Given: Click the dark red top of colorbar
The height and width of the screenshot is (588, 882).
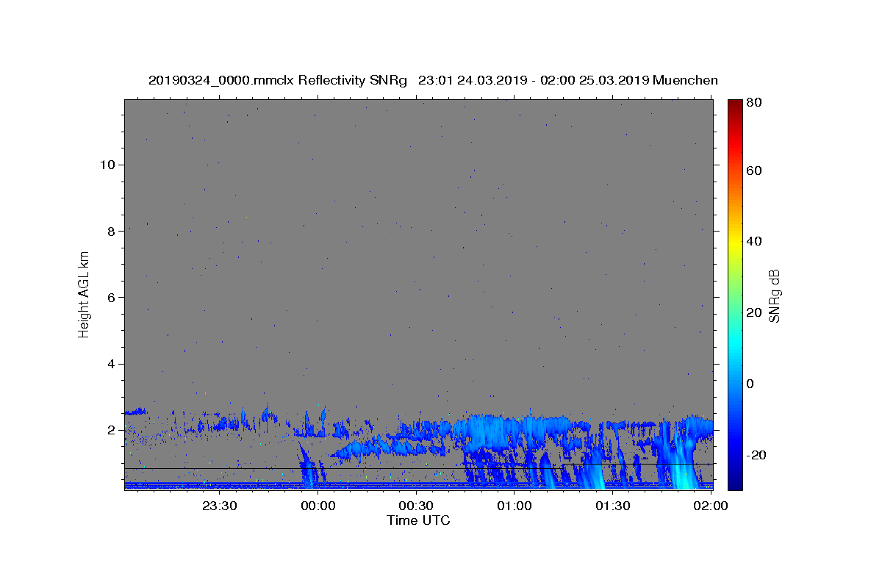Looking at the screenshot, I should click(x=735, y=105).
